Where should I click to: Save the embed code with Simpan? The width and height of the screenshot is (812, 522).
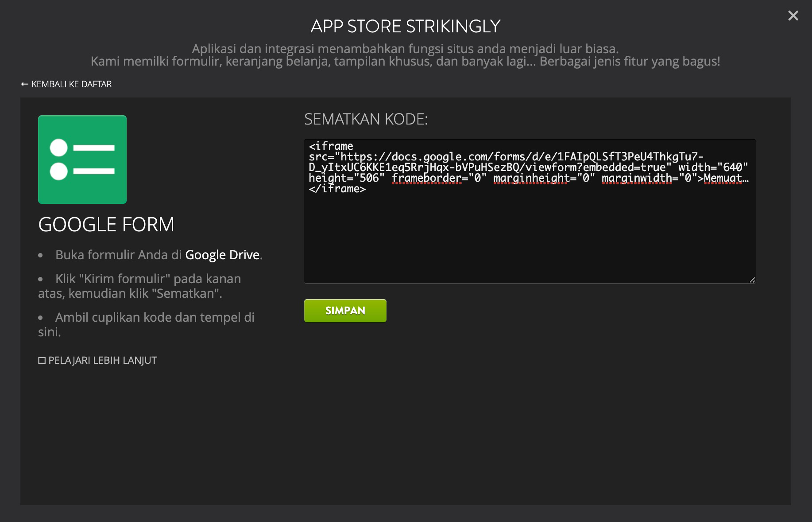click(x=345, y=311)
